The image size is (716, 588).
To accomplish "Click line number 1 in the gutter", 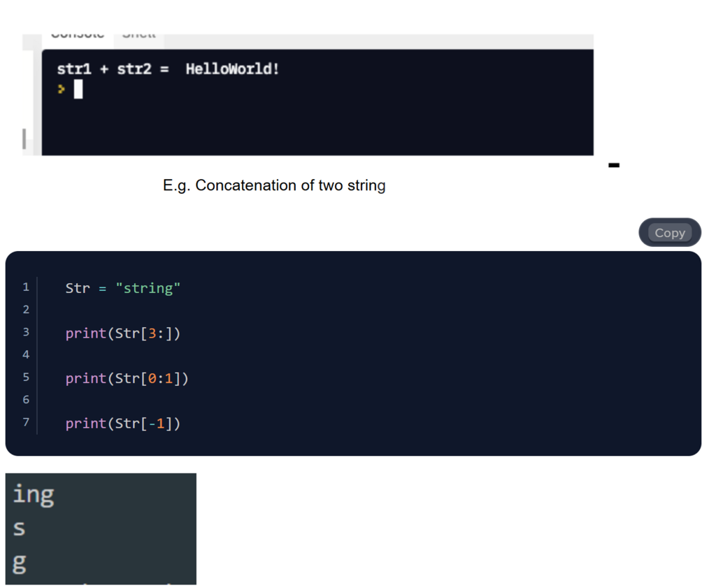I will click(26, 287).
